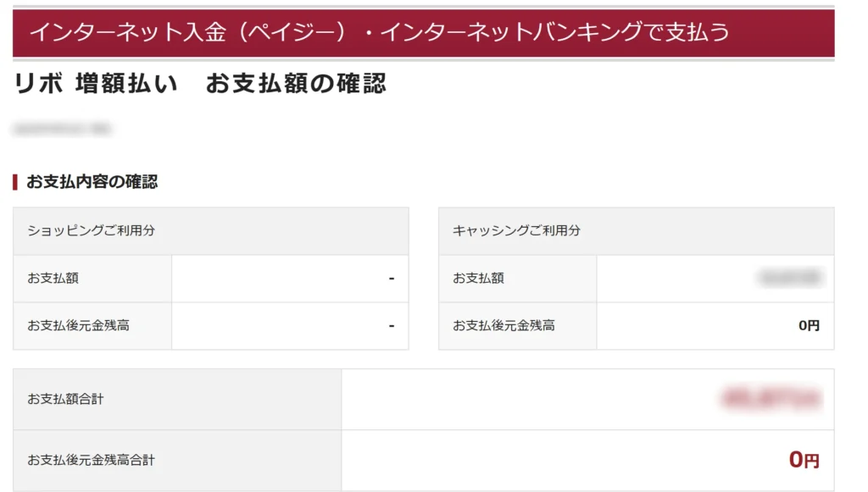Click お支払後元金残高 label in the cashing table
The image size is (868, 492).
point(504,325)
